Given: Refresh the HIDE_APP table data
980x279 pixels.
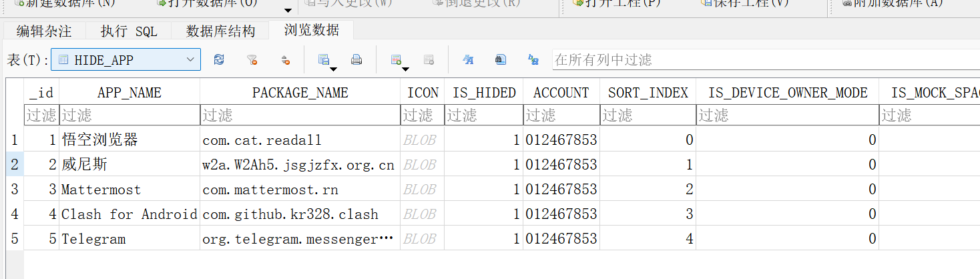Looking at the screenshot, I should pyautogui.click(x=219, y=59).
